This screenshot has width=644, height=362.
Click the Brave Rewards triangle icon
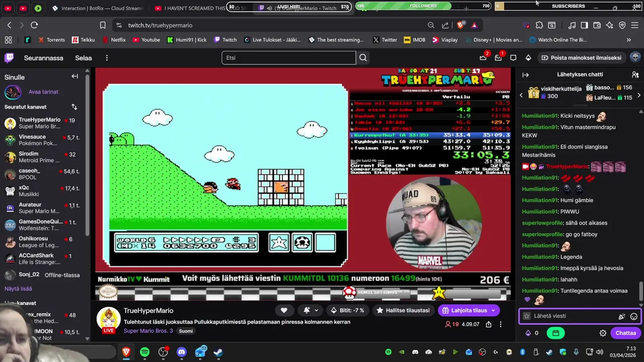[x=474, y=25]
